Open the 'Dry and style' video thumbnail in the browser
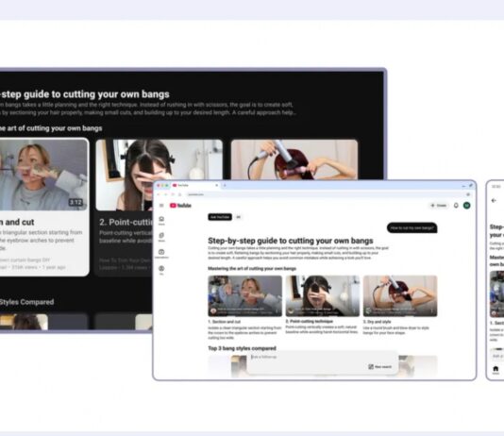The height and width of the screenshot is (436, 504). 400,295
